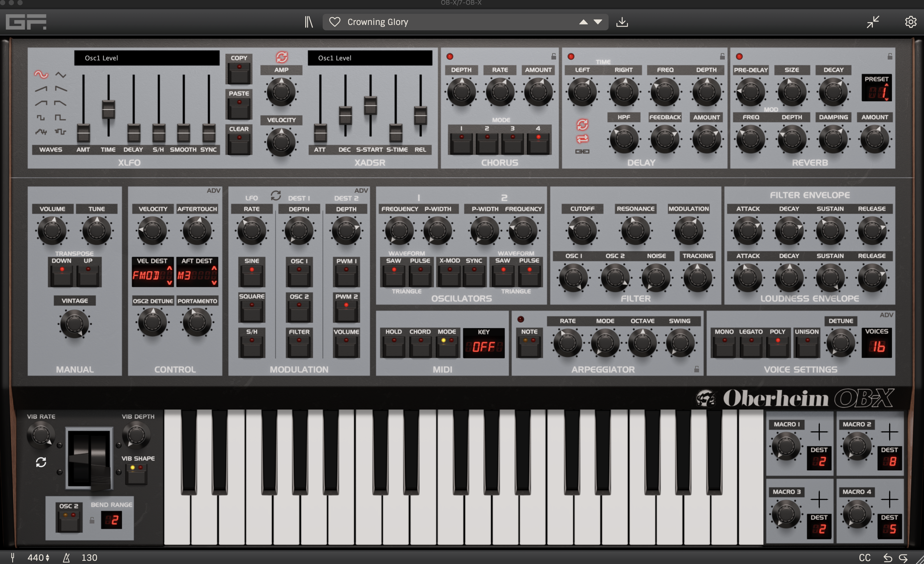Step the VEL DEST value using its up chevron

pyautogui.click(x=170, y=267)
